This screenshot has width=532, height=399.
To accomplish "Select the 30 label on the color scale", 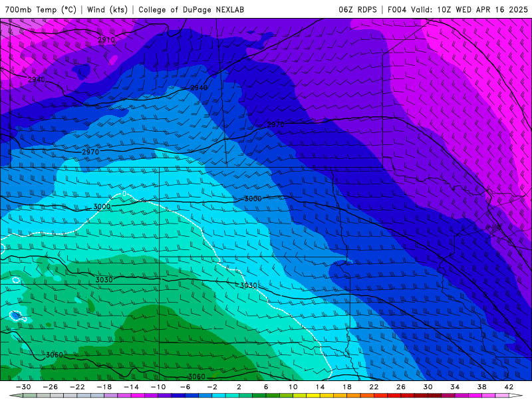I will pos(428,387).
